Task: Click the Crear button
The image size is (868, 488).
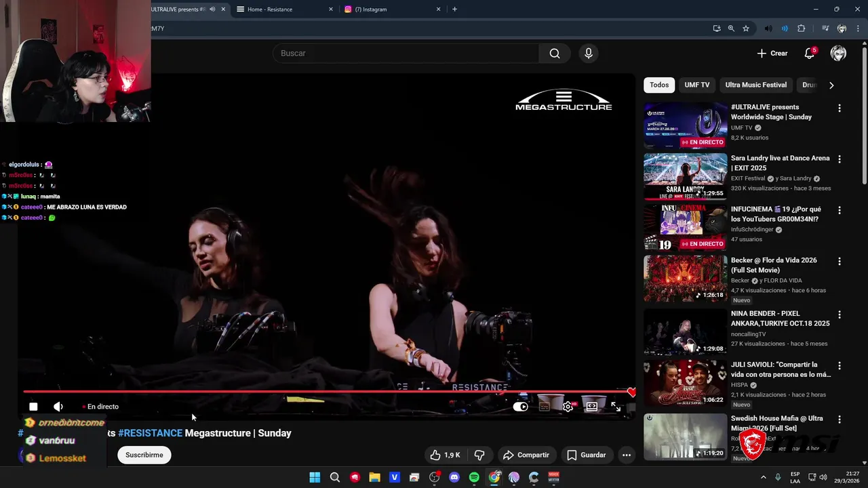Action: (x=772, y=54)
